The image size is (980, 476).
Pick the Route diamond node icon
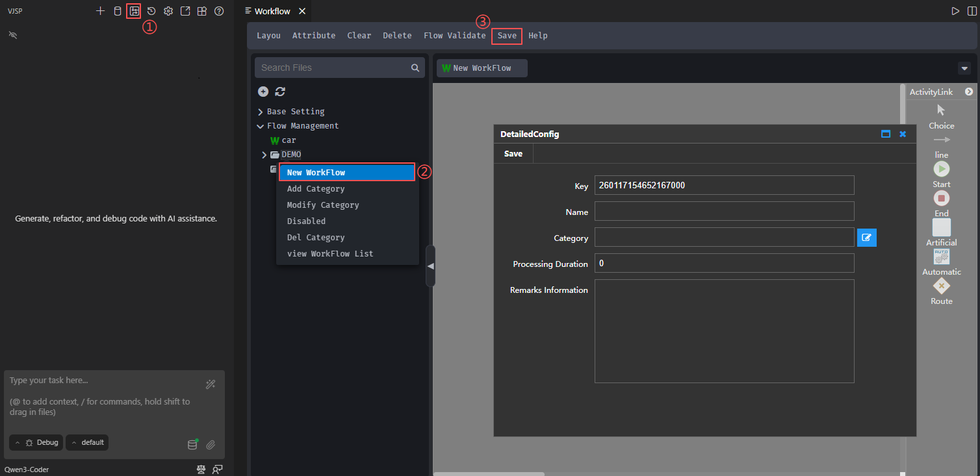click(941, 286)
